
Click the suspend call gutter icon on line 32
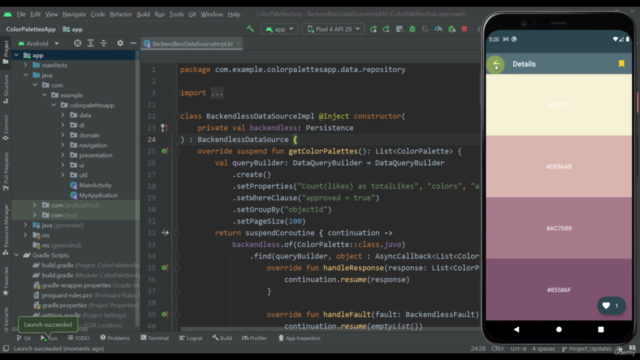165,233
